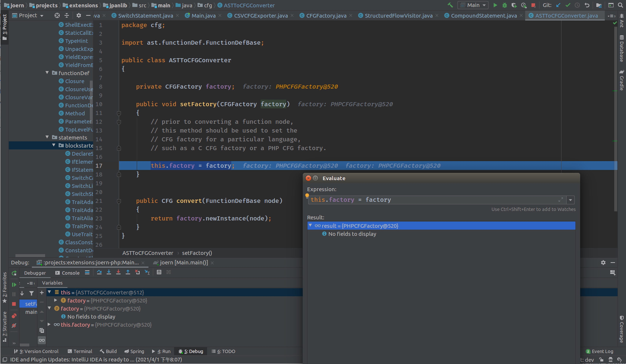Open expression history dropdown in Evaluate dialog

(x=570, y=200)
